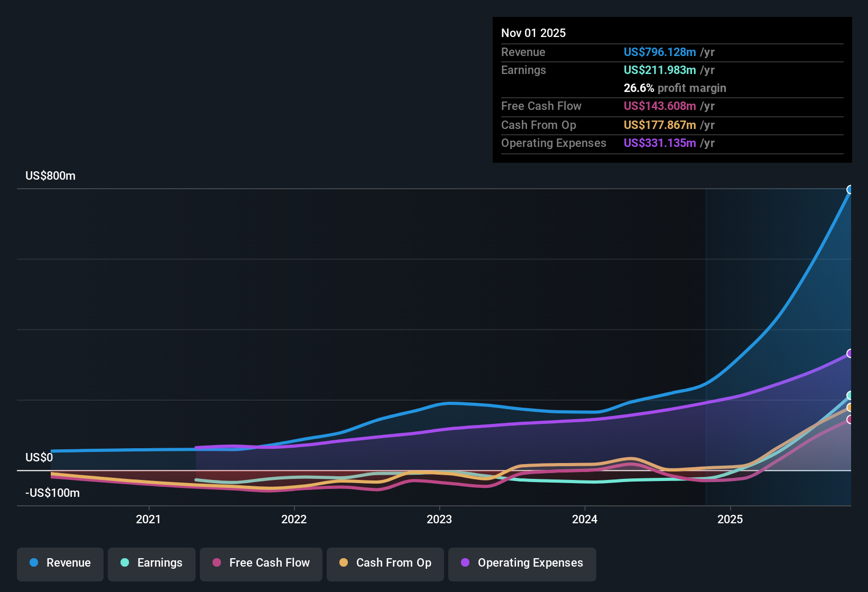Open the Earnings legend entry options

pyautogui.click(x=151, y=563)
